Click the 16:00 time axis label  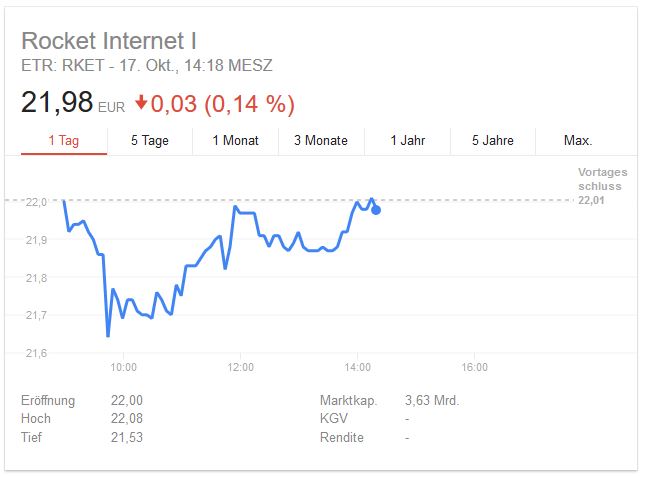[x=474, y=368]
